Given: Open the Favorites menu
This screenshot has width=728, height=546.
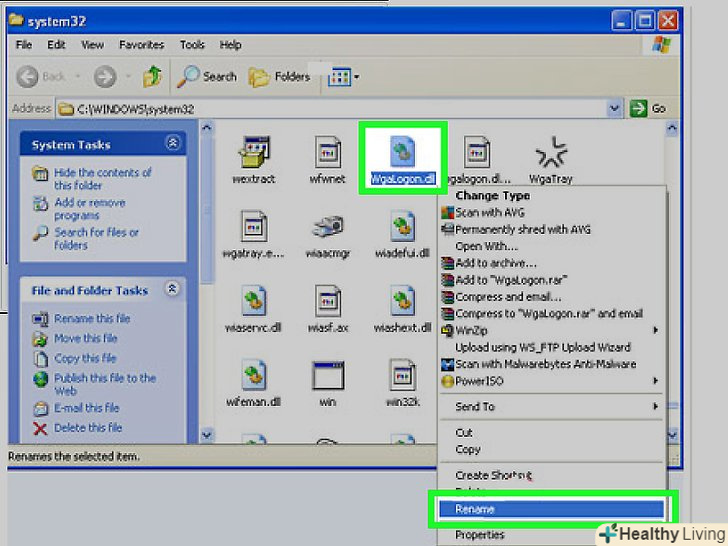Looking at the screenshot, I should point(142,45).
